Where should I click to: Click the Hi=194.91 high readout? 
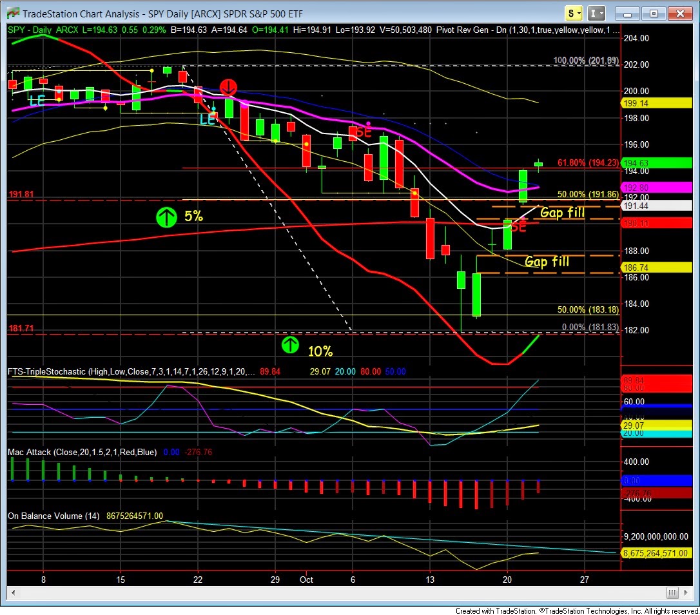(311, 30)
